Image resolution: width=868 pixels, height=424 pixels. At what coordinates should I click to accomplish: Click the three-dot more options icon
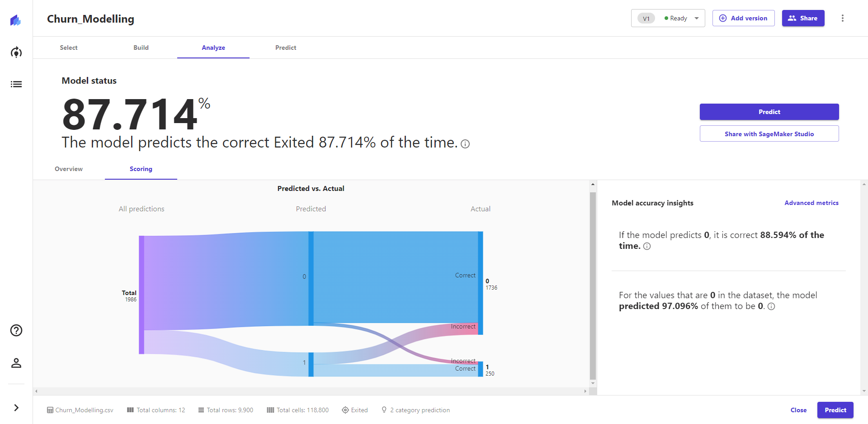coord(842,18)
